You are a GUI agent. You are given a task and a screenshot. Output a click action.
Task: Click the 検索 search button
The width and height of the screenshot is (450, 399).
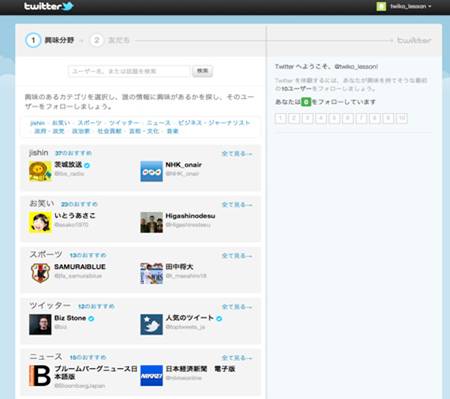(x=202, y=71)
